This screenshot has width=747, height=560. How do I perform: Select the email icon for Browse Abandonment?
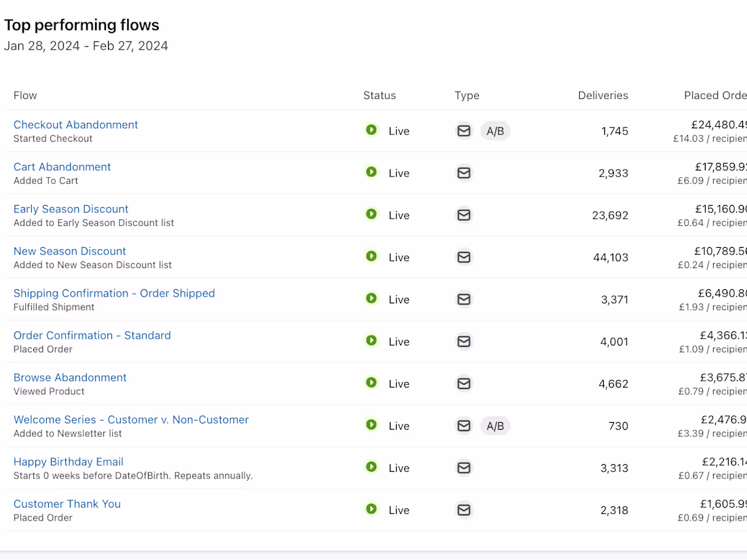[x=464, y=384]
